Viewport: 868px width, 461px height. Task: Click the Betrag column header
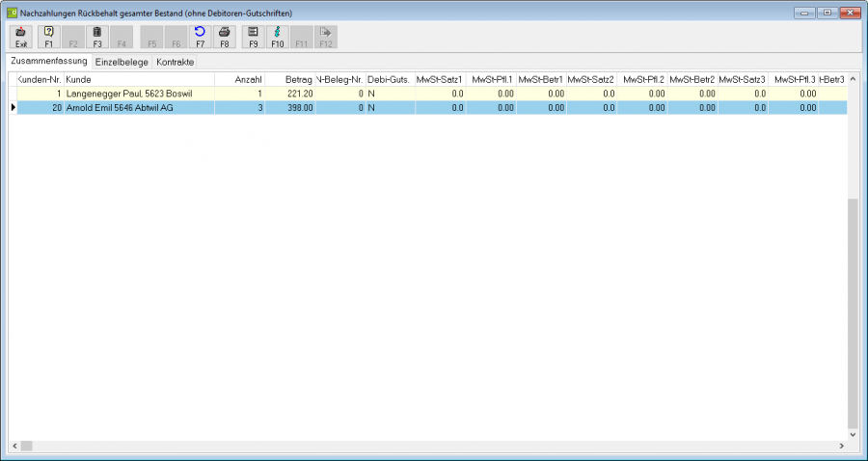(290, 80)
